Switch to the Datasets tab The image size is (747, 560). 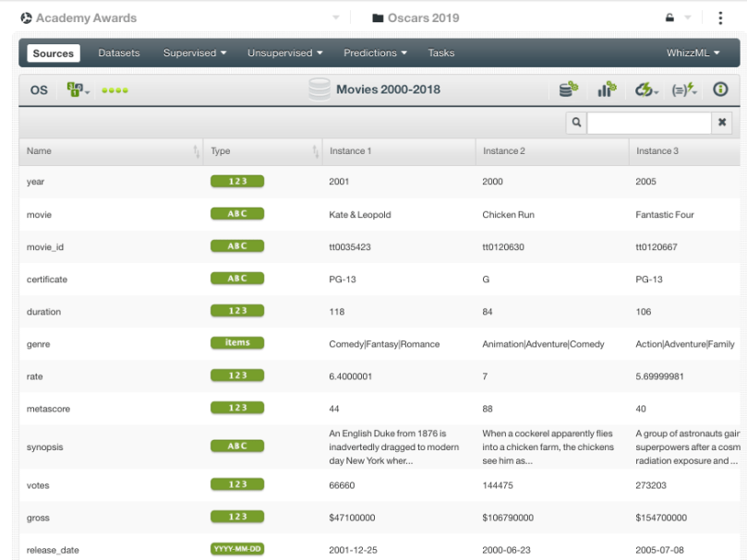(x=119, y=53)
